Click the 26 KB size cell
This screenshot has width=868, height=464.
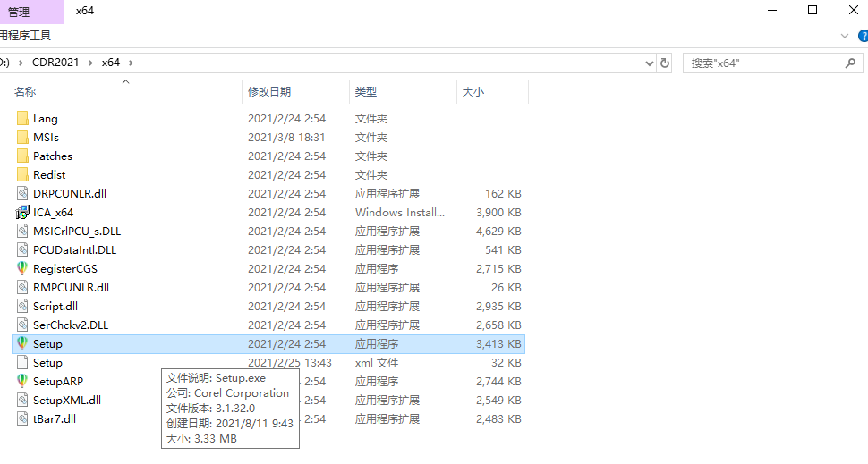[x=506, y=288]
